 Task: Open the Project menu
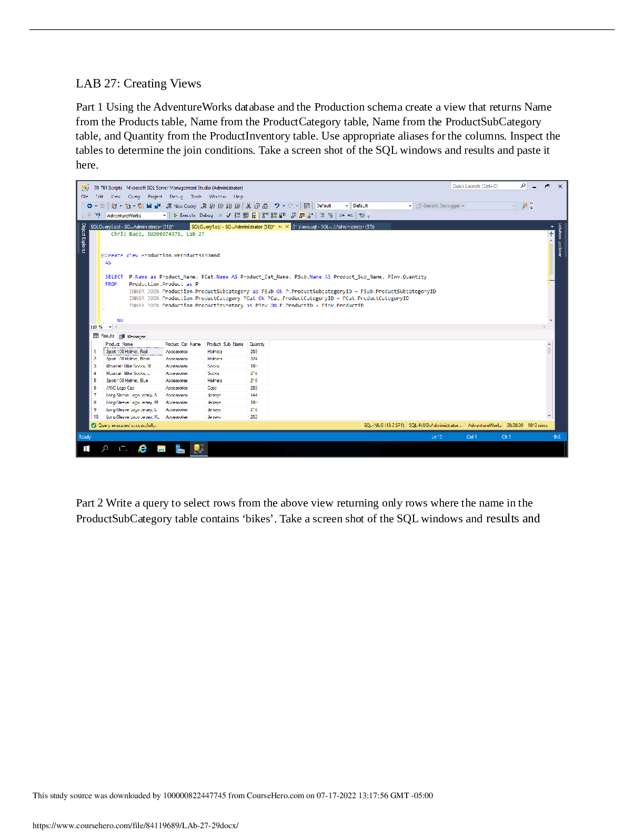tap(155, 196)
